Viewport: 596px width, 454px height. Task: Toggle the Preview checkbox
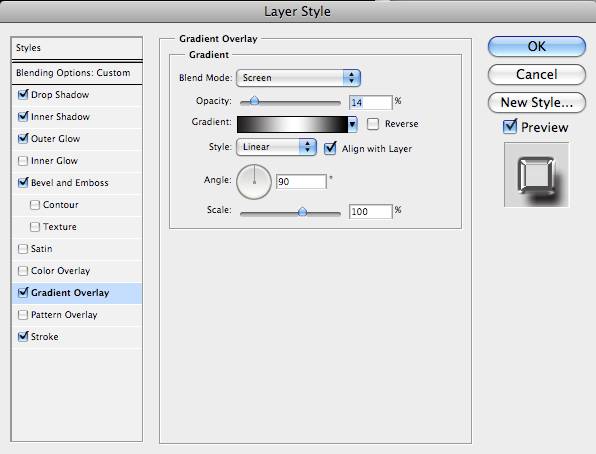click(x=510, y=127)
